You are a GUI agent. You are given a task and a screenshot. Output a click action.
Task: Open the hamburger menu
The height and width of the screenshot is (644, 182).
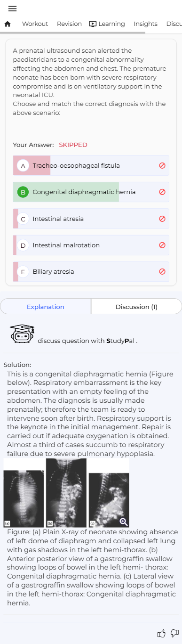coord(12,8)
